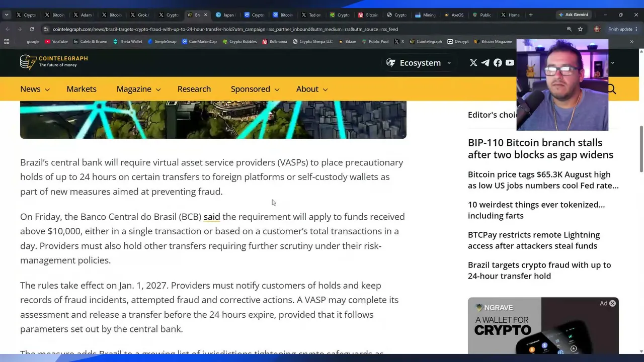Switch to the Public tab

[x=482, y=15]
